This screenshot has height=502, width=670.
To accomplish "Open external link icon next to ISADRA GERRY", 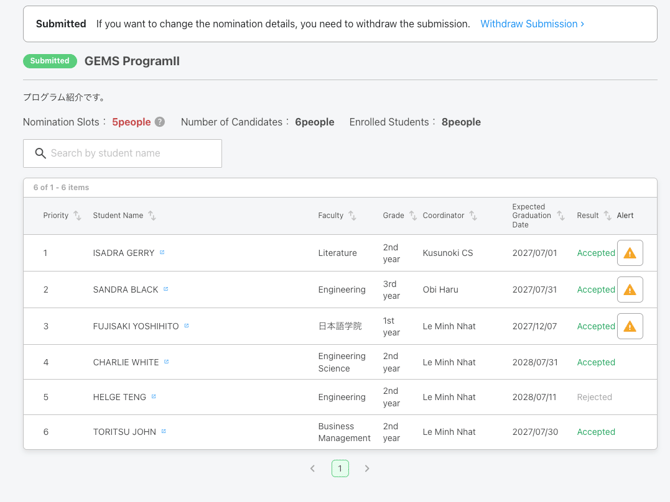I will pyautogui.click(x=162, y=253).
